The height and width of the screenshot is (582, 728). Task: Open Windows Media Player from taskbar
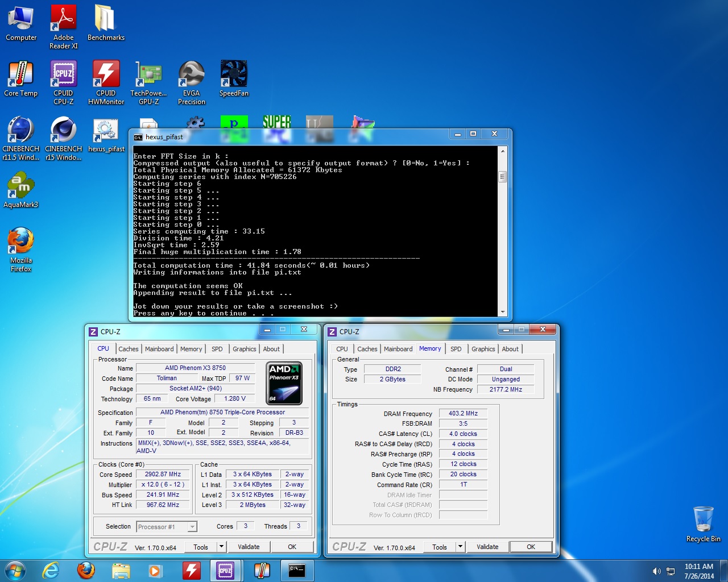click(x=155, y=571)
